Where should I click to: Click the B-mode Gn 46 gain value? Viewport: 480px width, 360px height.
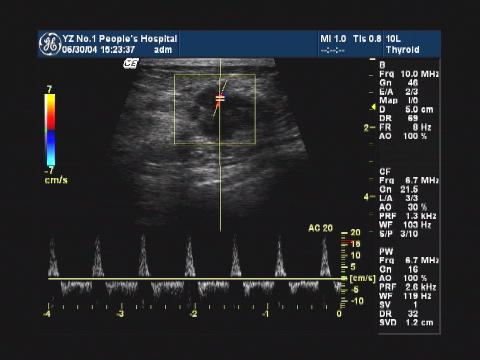(x=413, y=83)
